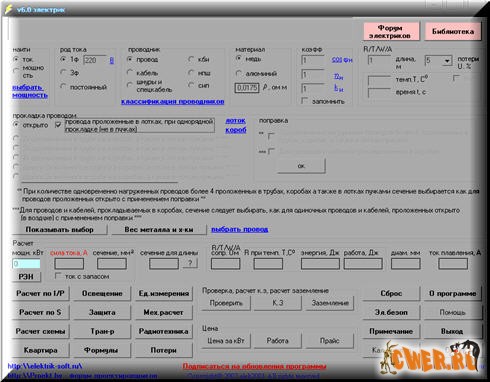Select the 'ток' radio option under найти
The width and height of the screenshot is (490, 382).
click(16, 59)
